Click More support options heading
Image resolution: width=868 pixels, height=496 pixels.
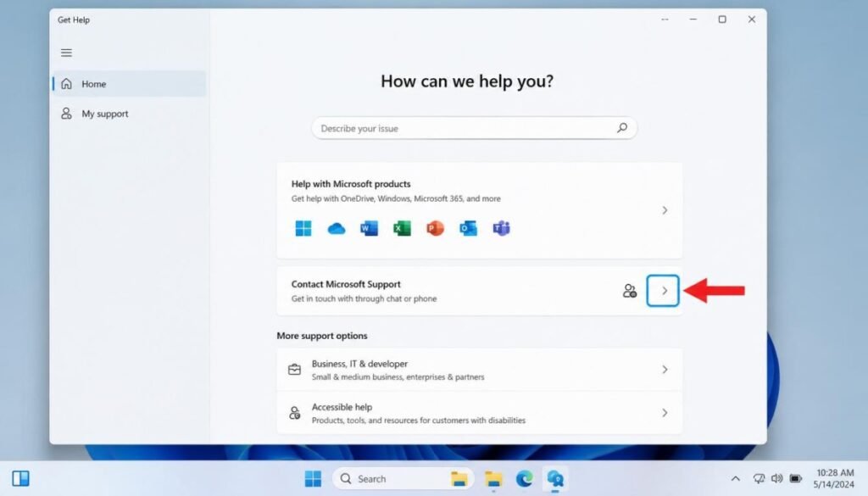[x=321, y=336]
